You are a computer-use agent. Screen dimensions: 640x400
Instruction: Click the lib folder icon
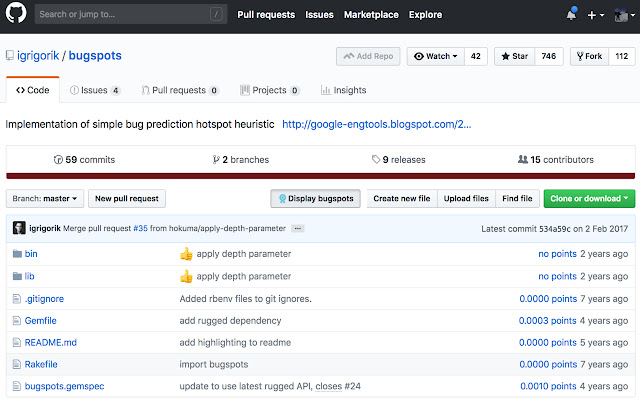coord(17,276)
